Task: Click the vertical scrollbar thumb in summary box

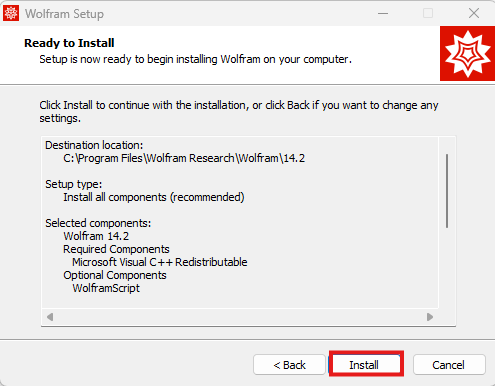Action: [x=447, y=191]
